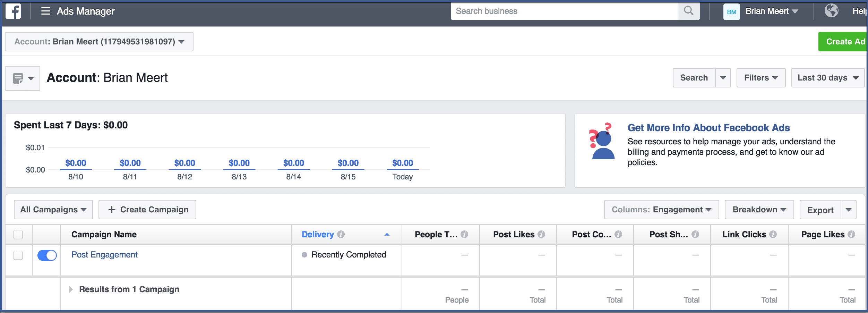
Task: Click the Recently Completed delivery status
Action: coord(349,255)
